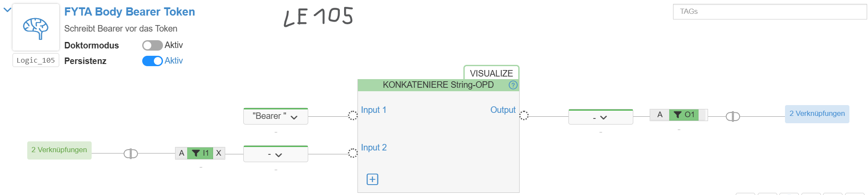Click the brain logic icon
Screen dimensions: 868x195
pos(36,28)
